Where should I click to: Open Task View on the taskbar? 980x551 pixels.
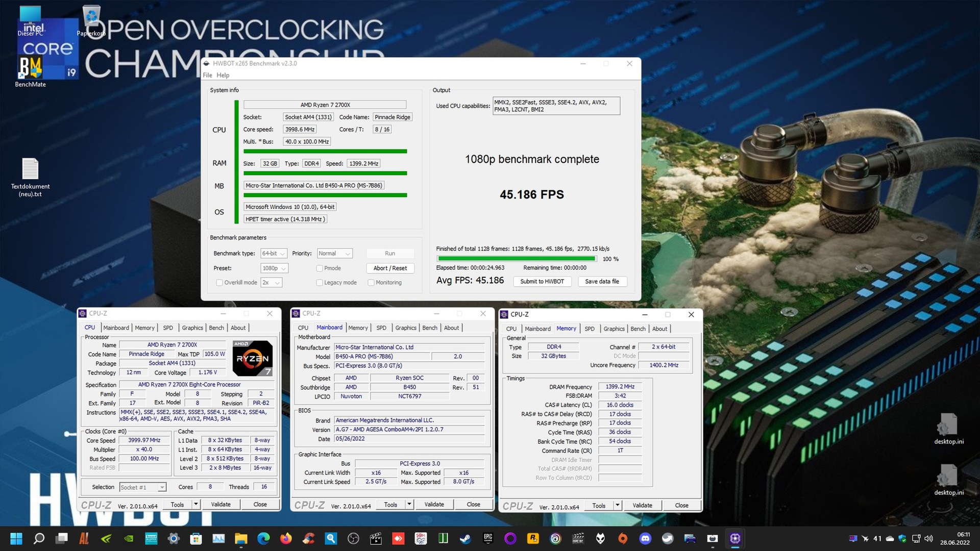(x=62, y=538)
